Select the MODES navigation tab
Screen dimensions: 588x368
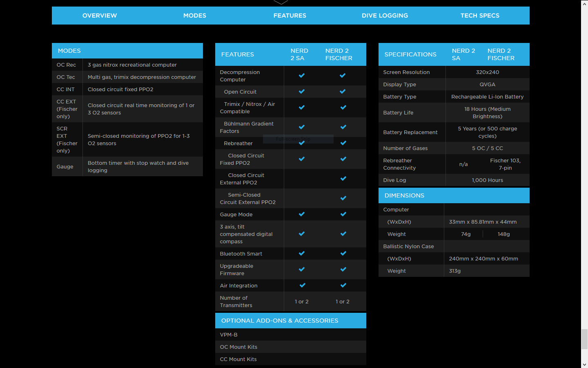[x=195, y=16]
